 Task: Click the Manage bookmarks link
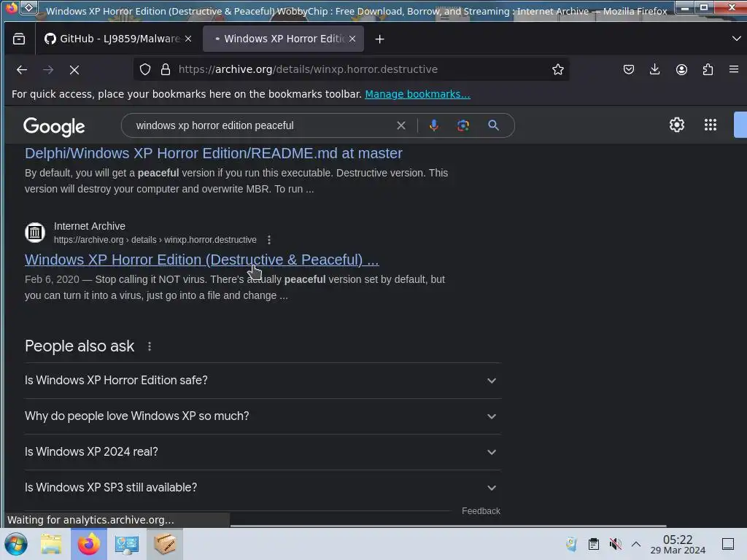click(x=417, y=94)
